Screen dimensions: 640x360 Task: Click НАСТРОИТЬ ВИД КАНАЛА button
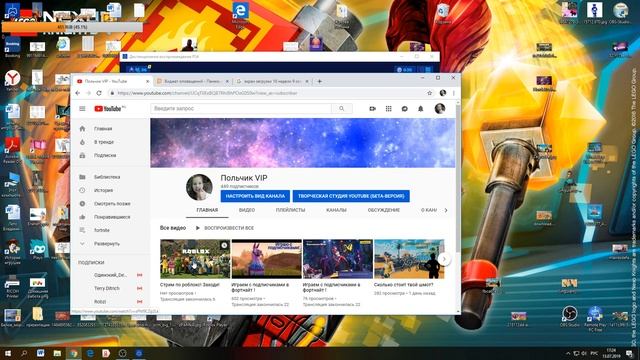pyautogui.click(x=255, y=196)
